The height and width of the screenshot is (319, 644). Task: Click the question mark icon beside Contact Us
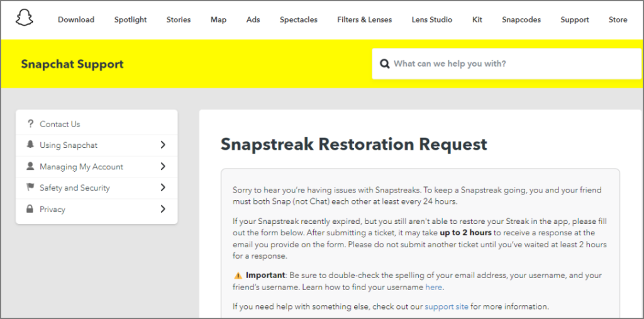point(30,124)
